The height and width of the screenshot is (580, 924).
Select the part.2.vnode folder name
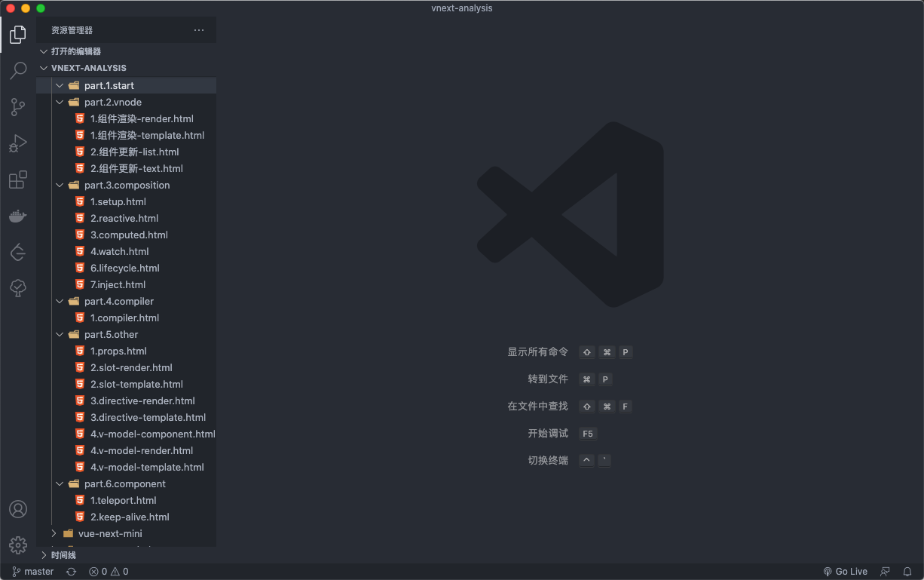[113, 102]
